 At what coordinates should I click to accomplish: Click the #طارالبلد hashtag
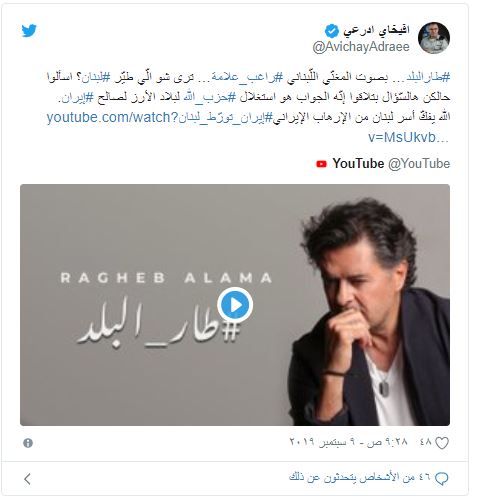[428, 77]
